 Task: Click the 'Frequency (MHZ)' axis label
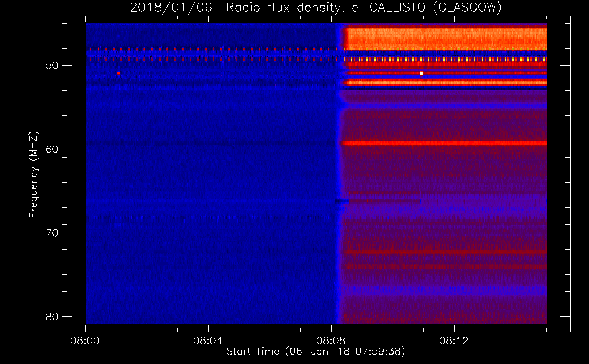(x=33, y=175)
